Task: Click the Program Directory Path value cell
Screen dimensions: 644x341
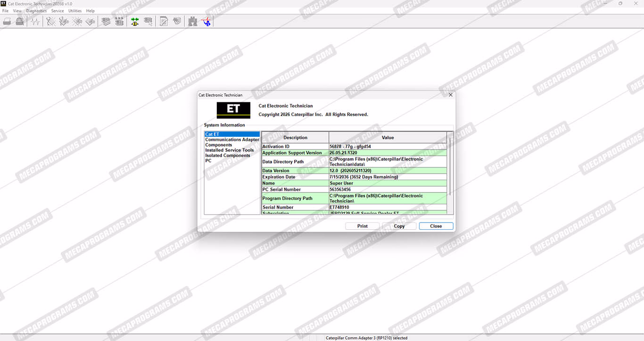Action: coord(388,198)
